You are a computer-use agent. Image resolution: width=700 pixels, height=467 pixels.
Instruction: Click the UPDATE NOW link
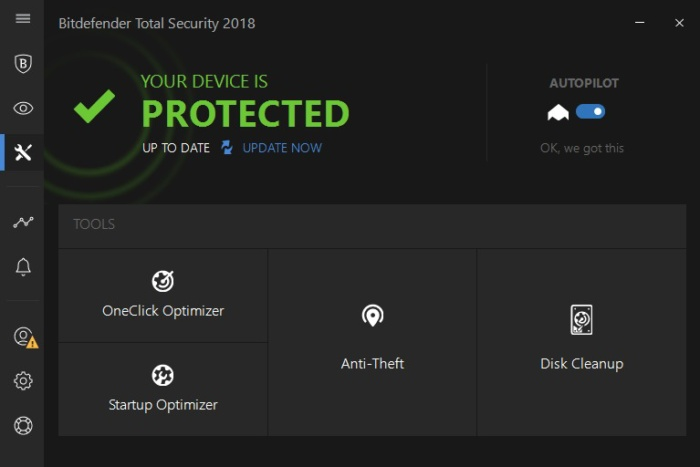coord(282,148)
